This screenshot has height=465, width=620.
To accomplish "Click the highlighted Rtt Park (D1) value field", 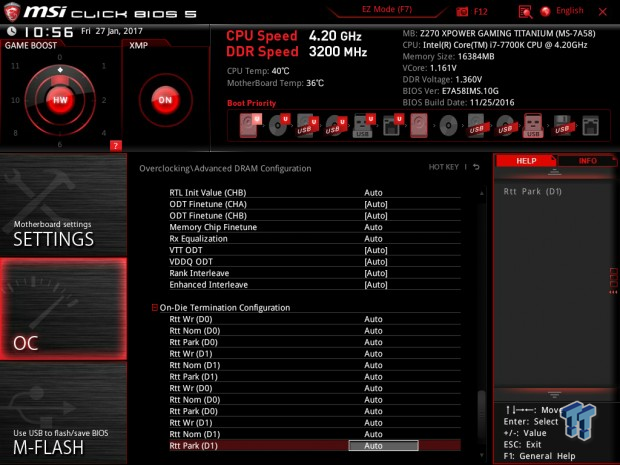I will click(383, 446).
